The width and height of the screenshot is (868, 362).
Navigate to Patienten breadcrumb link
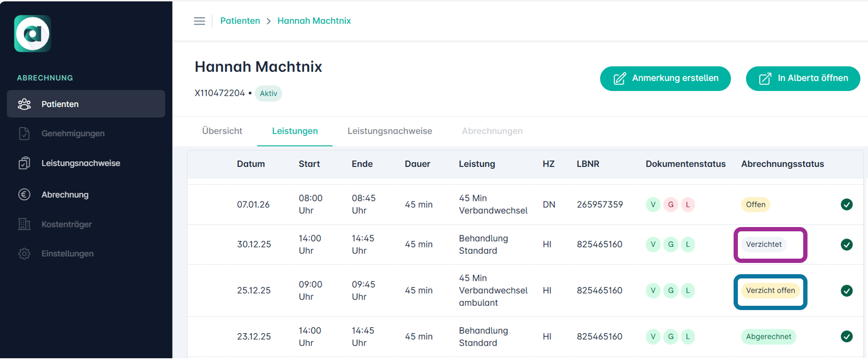click(240, 21)
